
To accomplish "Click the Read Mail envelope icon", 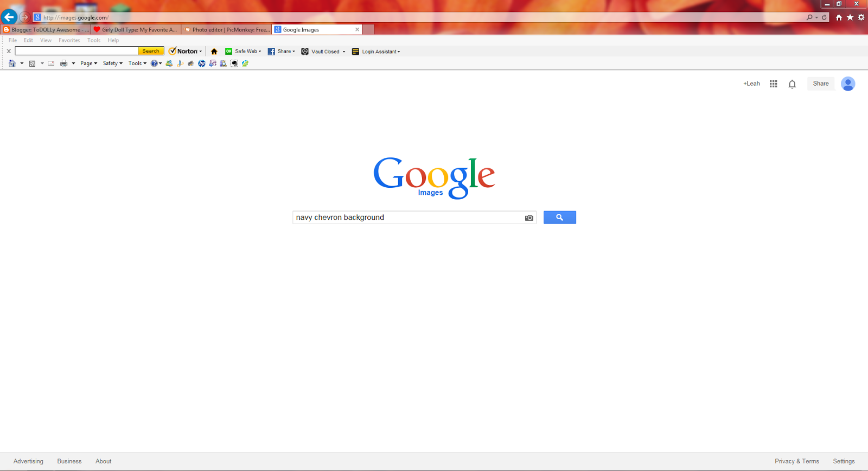I will (x=51, y=63).
